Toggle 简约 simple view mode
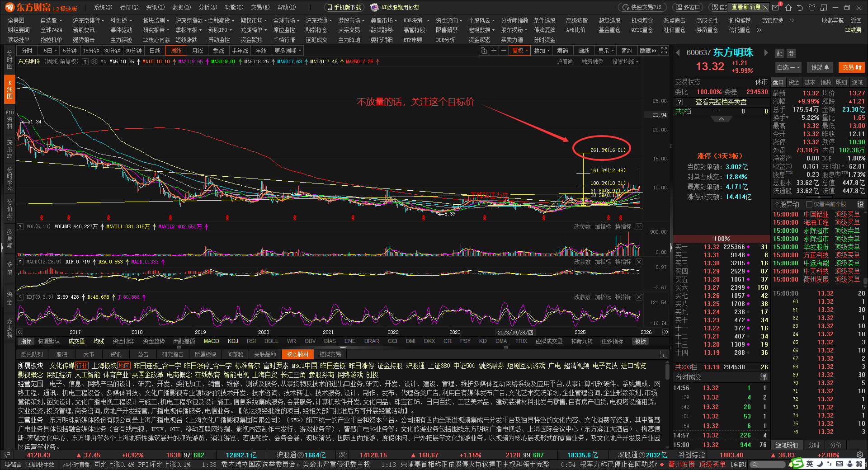 point(627,51)
